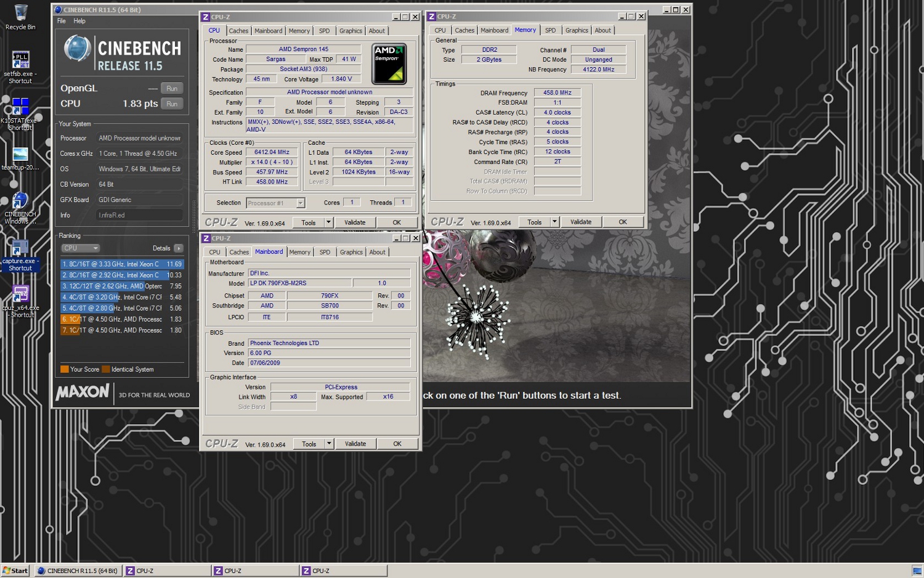Viewport: 924px width, 578px height.
Task: Click Core Speed value 6412.04 MHz
Action: coord(272,152)
